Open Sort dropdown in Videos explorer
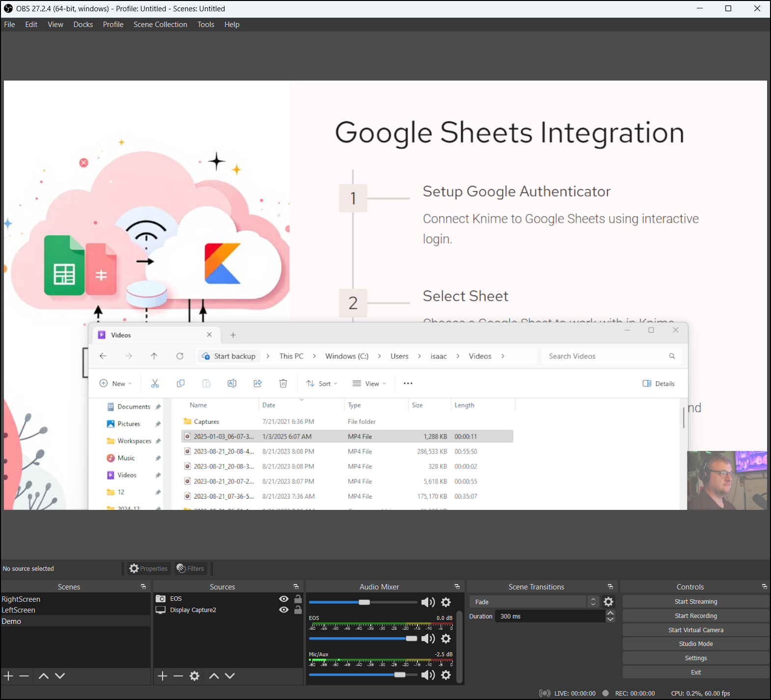Image resolution: width=771 pixels, height=700 pixels. pos(322,384)
